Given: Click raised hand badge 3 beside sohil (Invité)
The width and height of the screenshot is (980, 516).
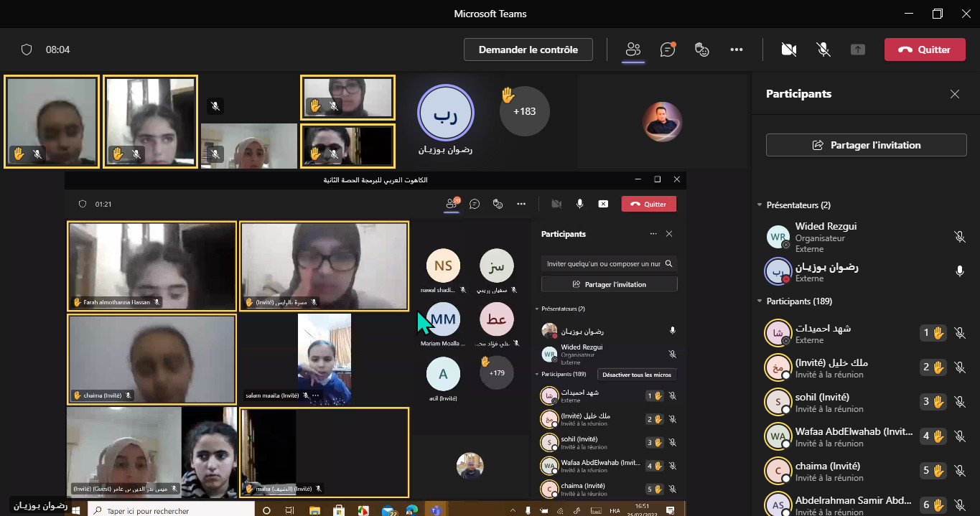Looking at the screenshot, I should pyautogui.click(x=934, y=401).
